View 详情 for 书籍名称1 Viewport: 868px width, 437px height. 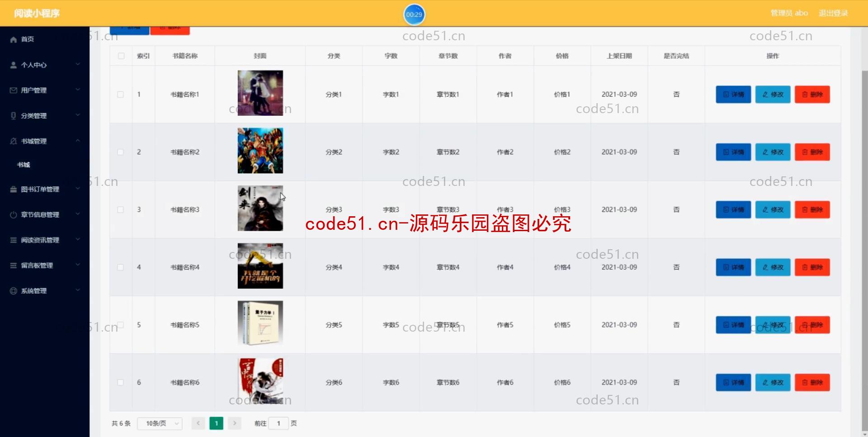[x=733, y=95]
